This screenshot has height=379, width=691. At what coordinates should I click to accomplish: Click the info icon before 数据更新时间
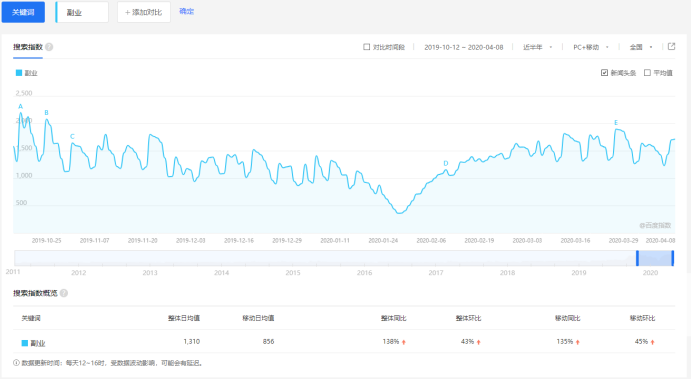coord(16,363)
